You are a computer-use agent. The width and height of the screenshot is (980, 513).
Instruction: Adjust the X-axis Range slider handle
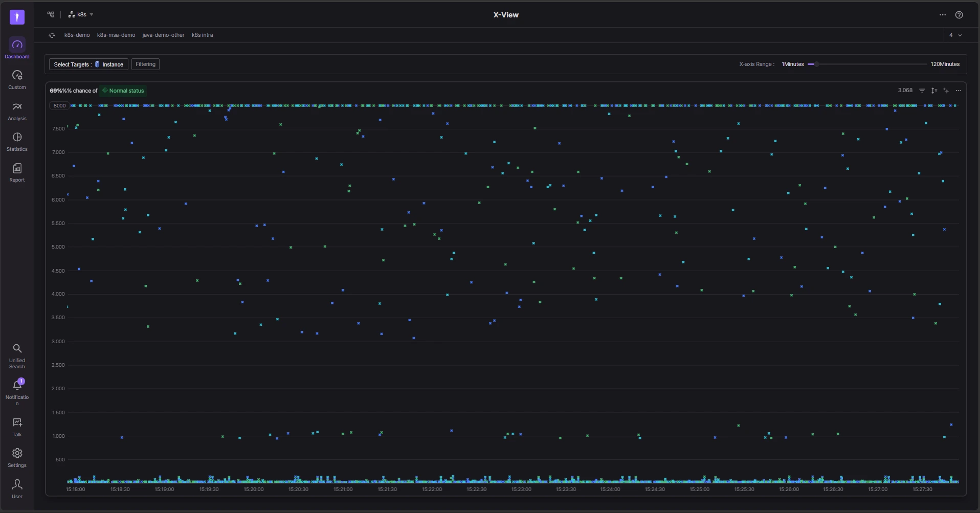click(817, 64)
